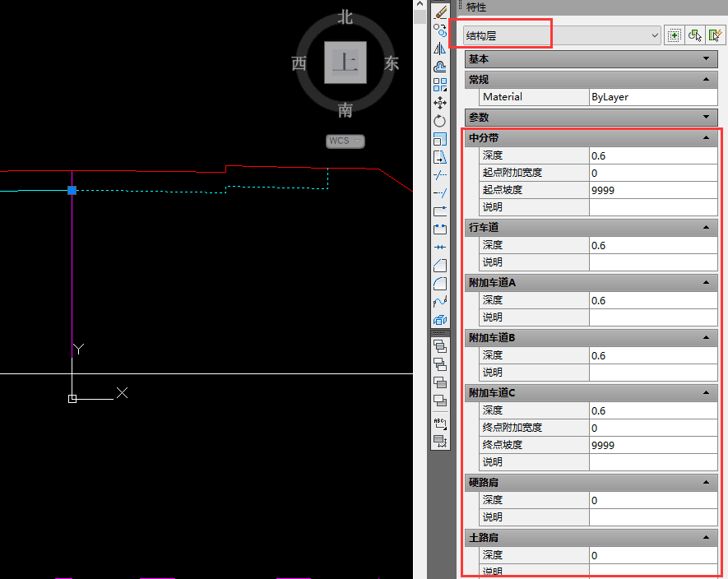Click the blue grip point on the line
The image size is (728, 579).
(72, 190)
